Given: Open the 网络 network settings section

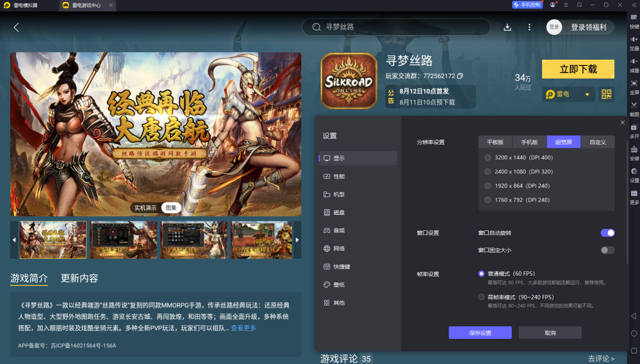Looking at the screenshot, I should pyautogui.click(x=358, y=249).
